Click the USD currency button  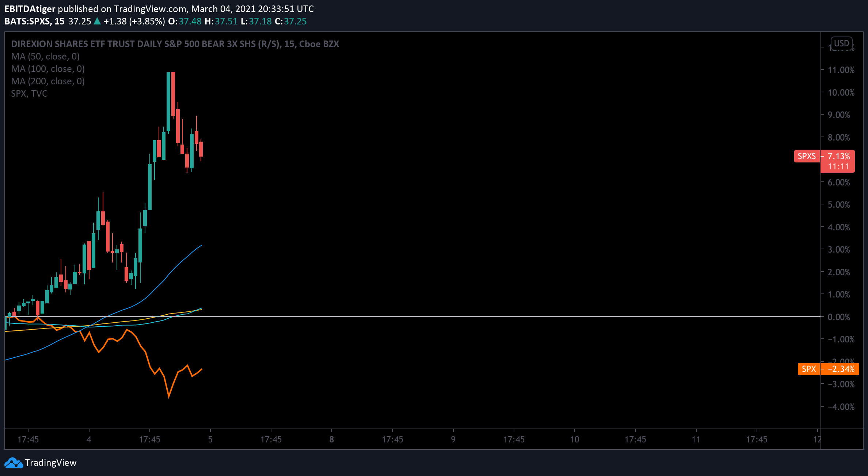[842, 43]
